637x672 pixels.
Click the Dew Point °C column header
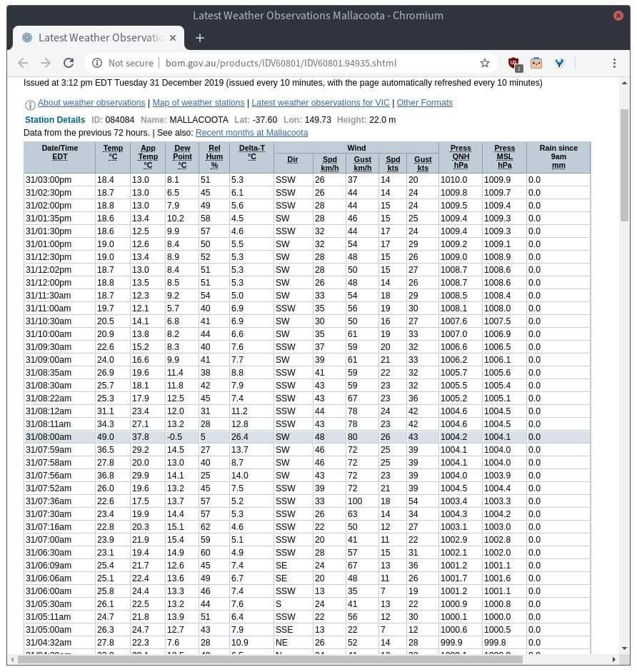182,157
